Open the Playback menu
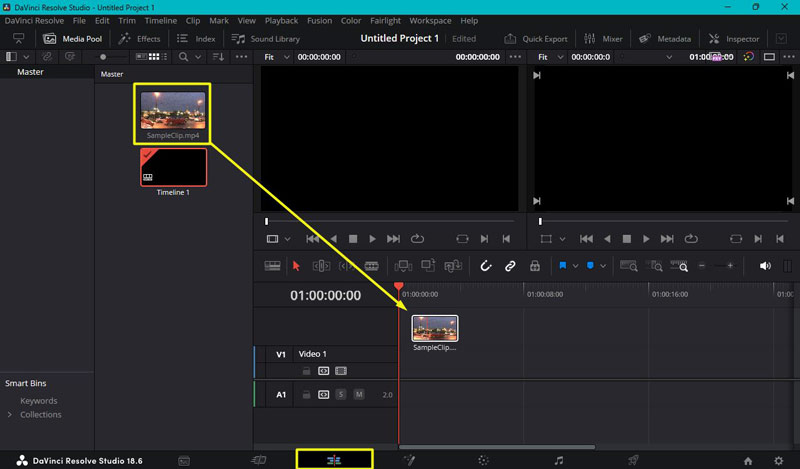 (281, 20)
